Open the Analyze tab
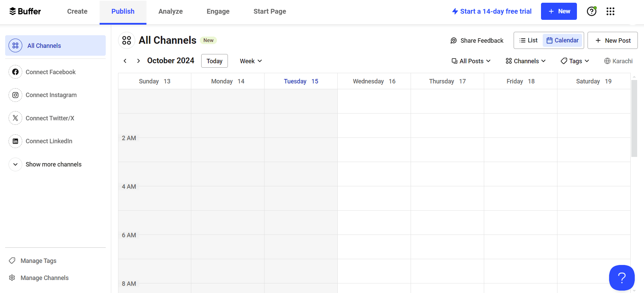Image resolution: width=644 pixels, height=293 pixels. [170, 11]
